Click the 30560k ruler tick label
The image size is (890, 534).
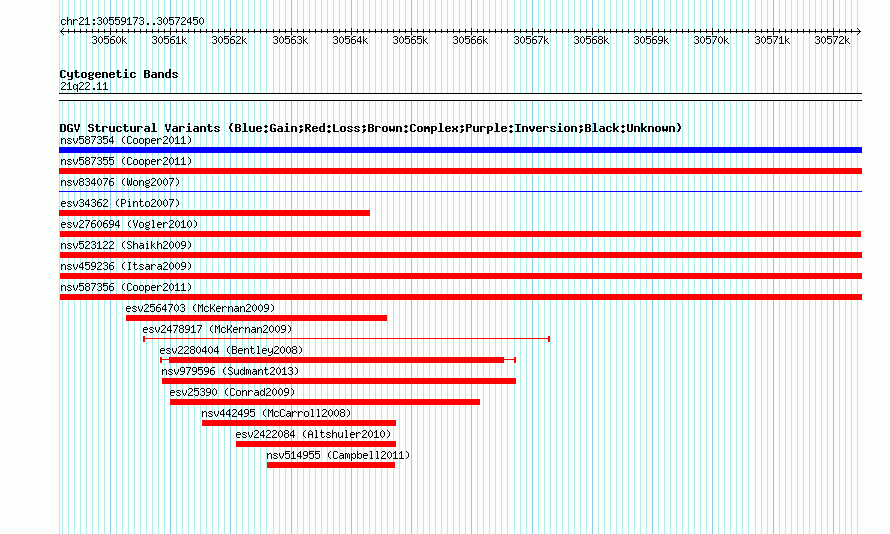pyautogui.click(x=109, y=40)
